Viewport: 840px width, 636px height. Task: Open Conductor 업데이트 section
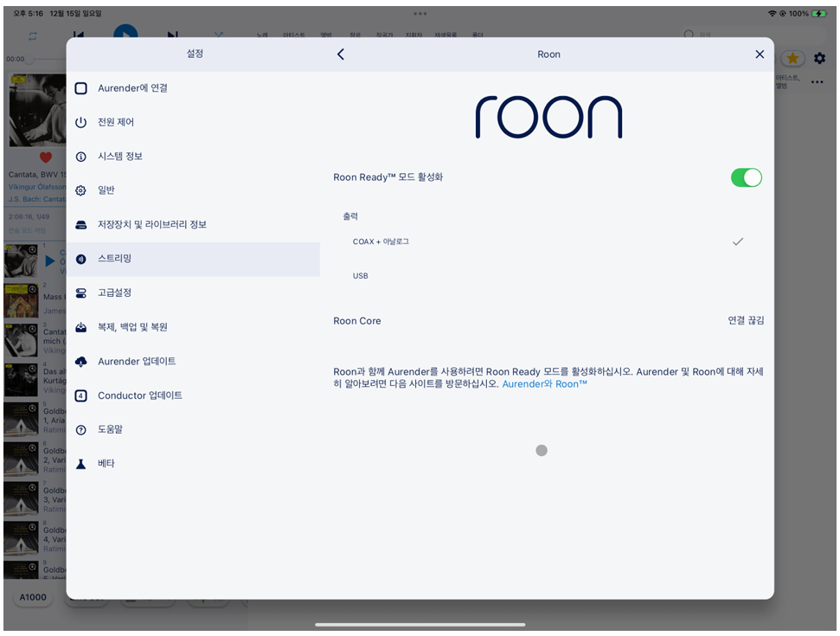(194, 395)
